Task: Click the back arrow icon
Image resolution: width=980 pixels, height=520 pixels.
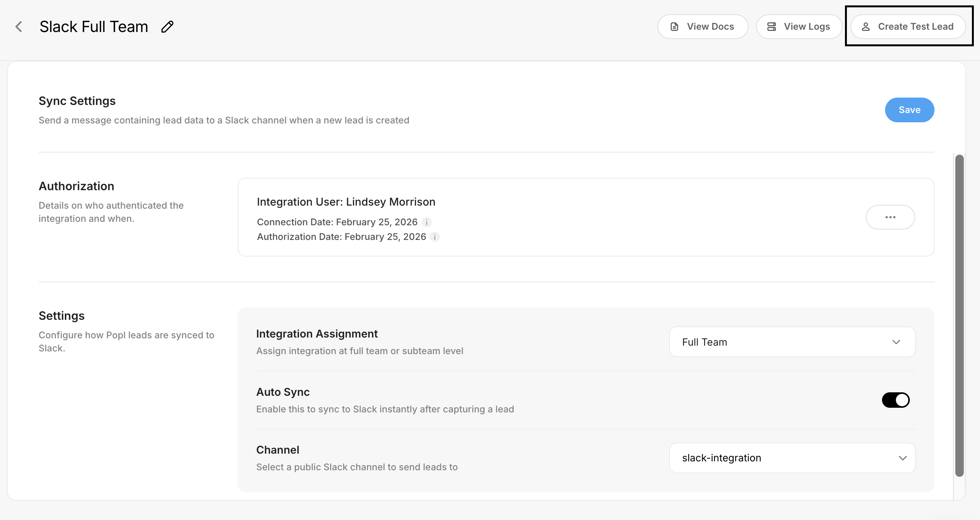Action: (19, 27)
